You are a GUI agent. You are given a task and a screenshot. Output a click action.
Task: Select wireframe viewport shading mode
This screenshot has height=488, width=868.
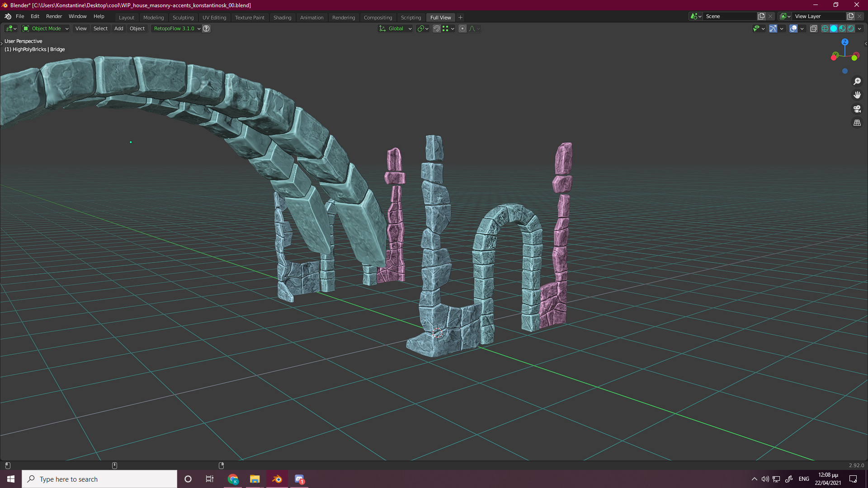tap(825, 28)
